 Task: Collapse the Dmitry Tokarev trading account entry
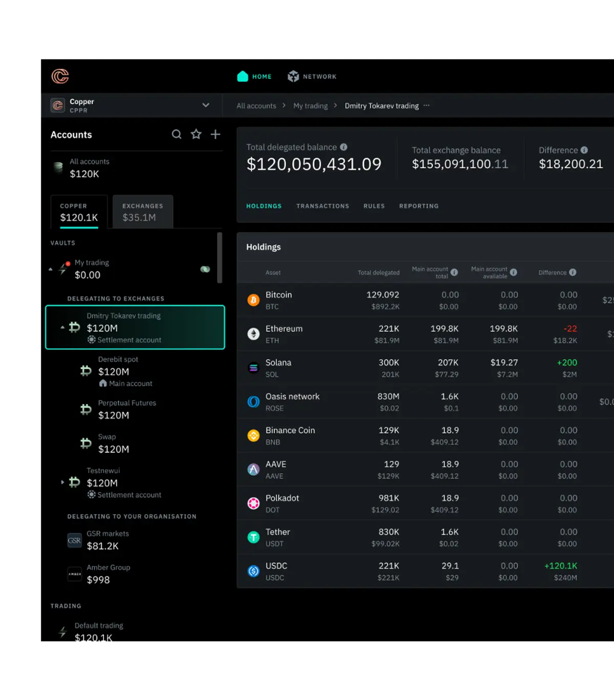coord(62,326)
